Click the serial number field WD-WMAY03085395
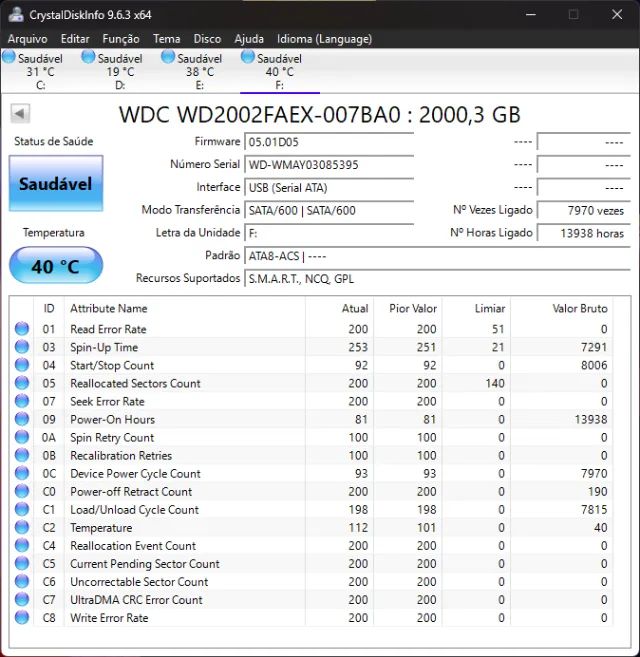 (329, 165)
